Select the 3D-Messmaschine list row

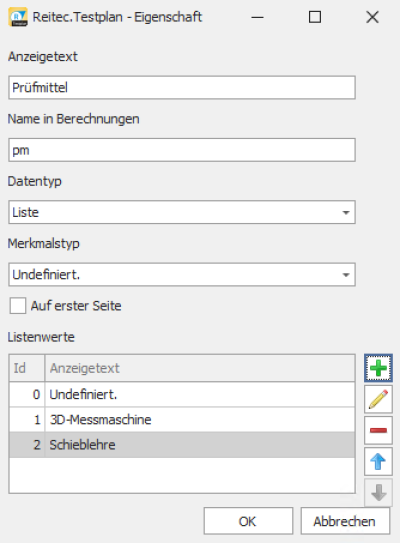pos(182,419)
